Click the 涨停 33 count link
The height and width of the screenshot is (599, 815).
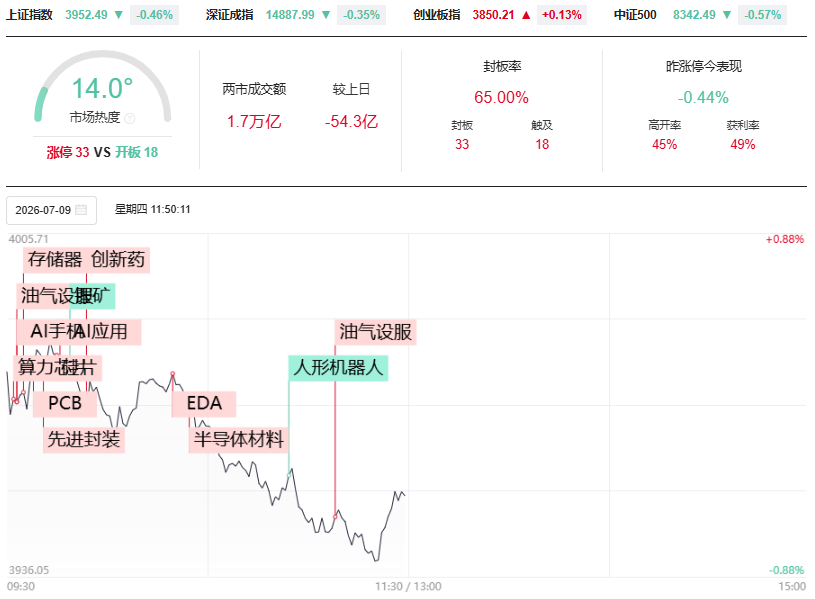coord(68,152)
